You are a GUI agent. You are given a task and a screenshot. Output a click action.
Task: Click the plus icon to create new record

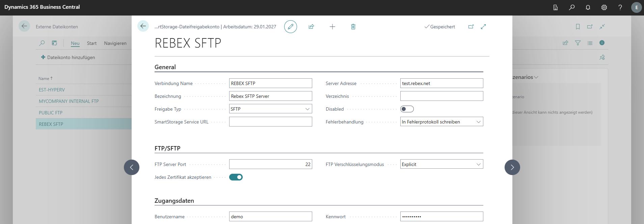pos(332,27)
